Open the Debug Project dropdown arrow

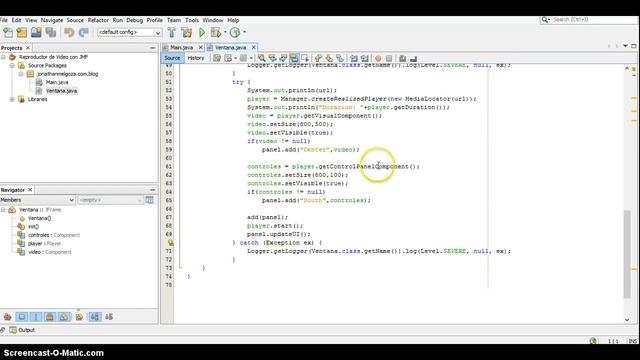[225, 32]
